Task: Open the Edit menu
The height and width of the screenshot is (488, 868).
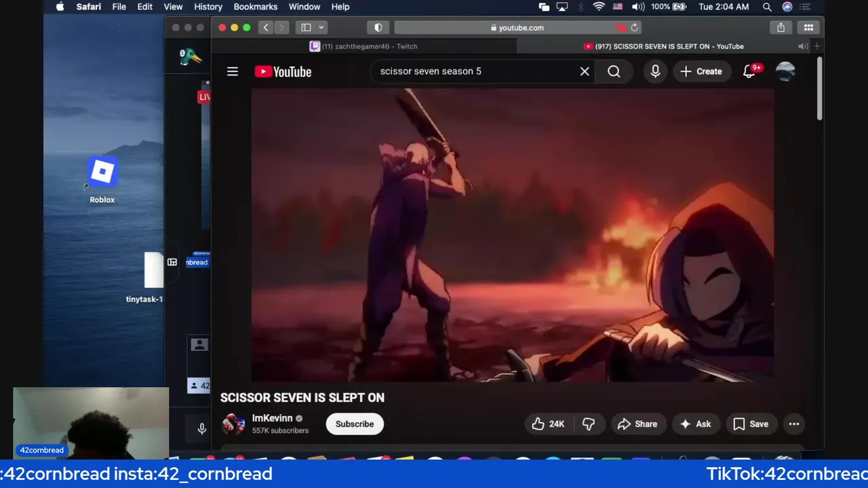Action: point(145,7)
